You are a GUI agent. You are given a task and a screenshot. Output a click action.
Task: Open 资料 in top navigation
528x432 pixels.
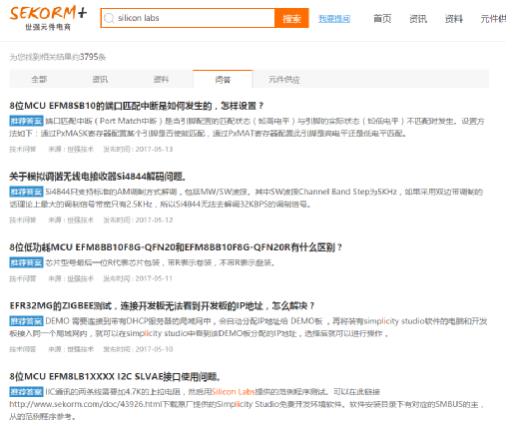pos(454,19)
